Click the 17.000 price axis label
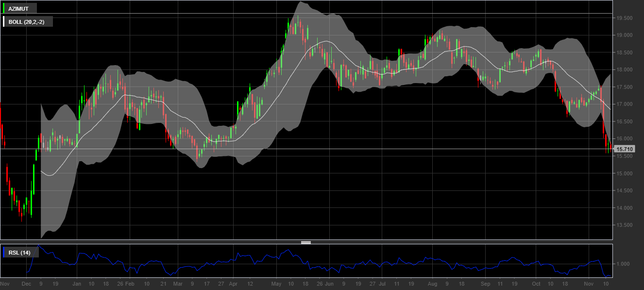 624,104
